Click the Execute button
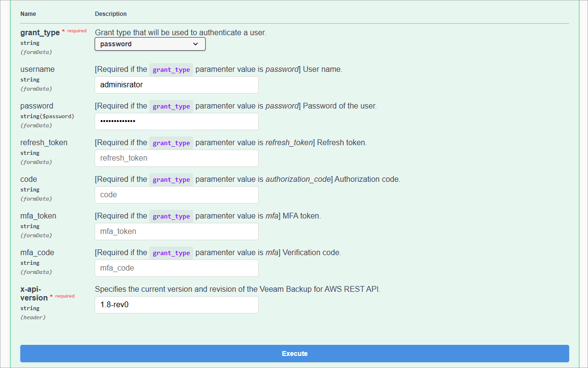Image resolution: width=588 pixels, height=368 pixels. pyautogui.click(x=294, y=354)
